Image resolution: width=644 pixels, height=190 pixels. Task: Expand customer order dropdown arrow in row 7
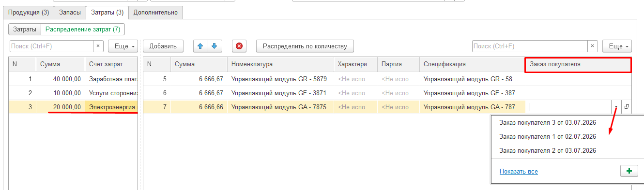pyautogui.click(x=616, y=107)
